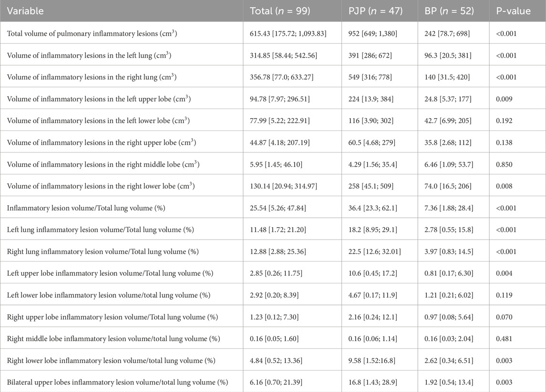The image size is (546, 392).
Task: Select the P-value 0.009 cell
Action: [x=505, y=99]
